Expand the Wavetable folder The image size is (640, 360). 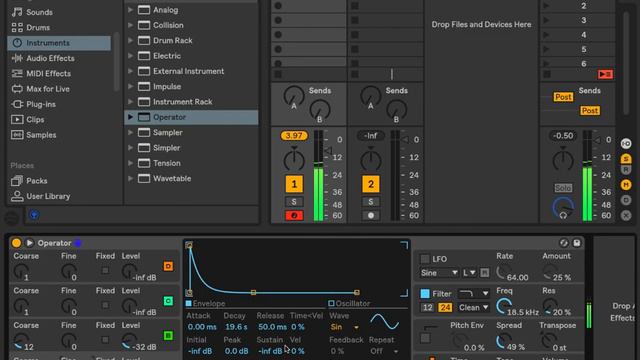[x=130, y=178]
